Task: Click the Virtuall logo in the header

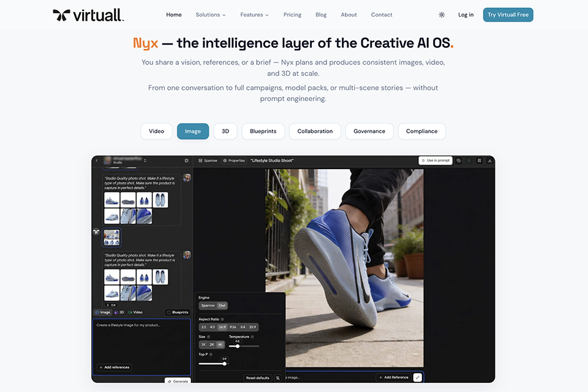Action: (x=88, y=15)
